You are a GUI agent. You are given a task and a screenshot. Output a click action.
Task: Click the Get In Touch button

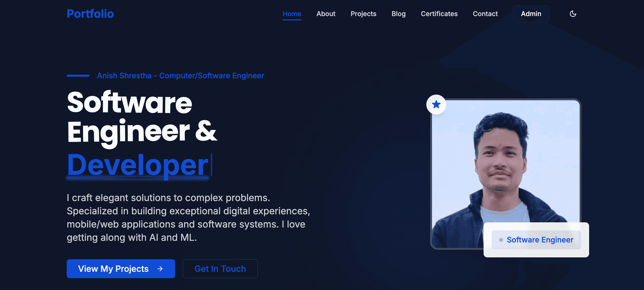[x=220, y=269]
